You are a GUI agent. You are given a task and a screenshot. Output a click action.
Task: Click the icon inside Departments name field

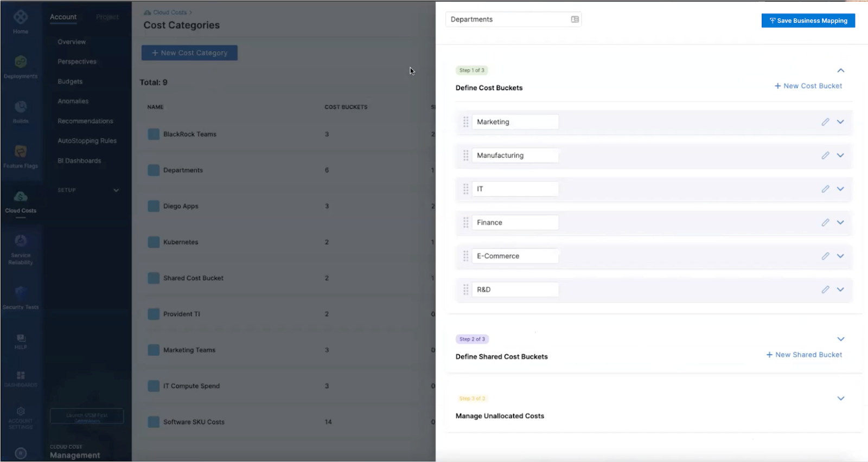pos(575,20)
